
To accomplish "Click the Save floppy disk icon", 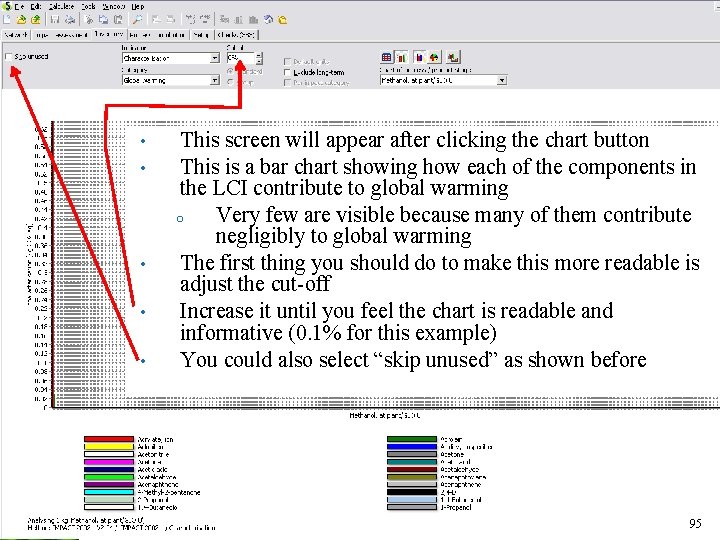I will point(55,20).
